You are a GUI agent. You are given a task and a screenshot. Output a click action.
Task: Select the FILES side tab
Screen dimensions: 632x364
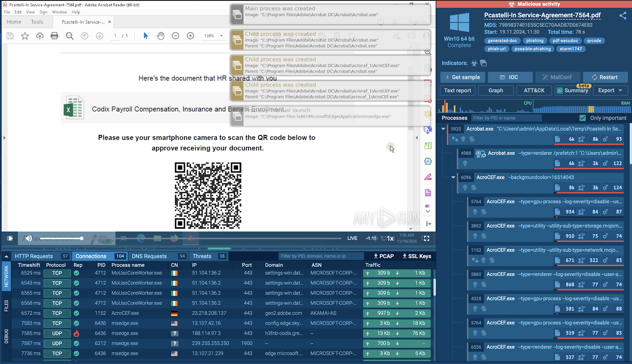[6, 306]
